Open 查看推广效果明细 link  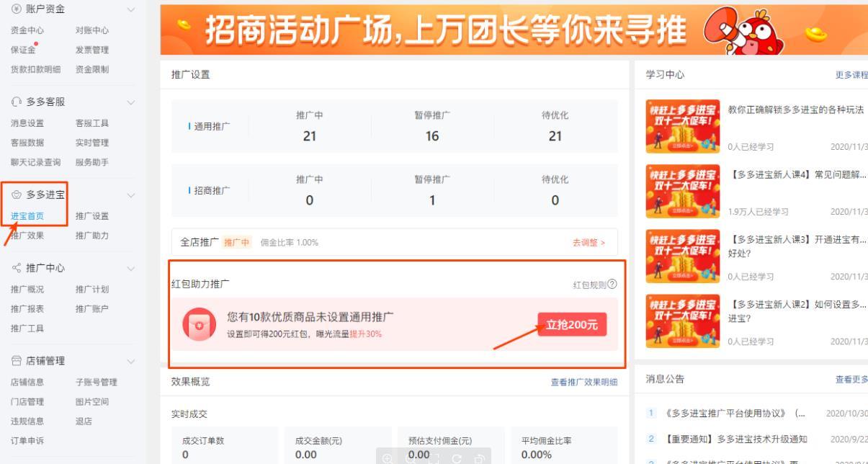click(x=584, y=382)
